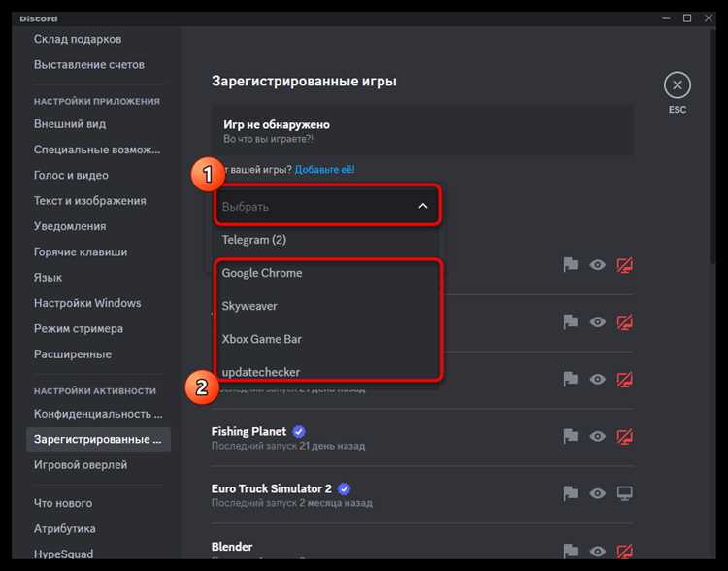Click the flag icon for Euro Truck Simulator 2
The image size is (728, 571).
(x=570, y=493)
